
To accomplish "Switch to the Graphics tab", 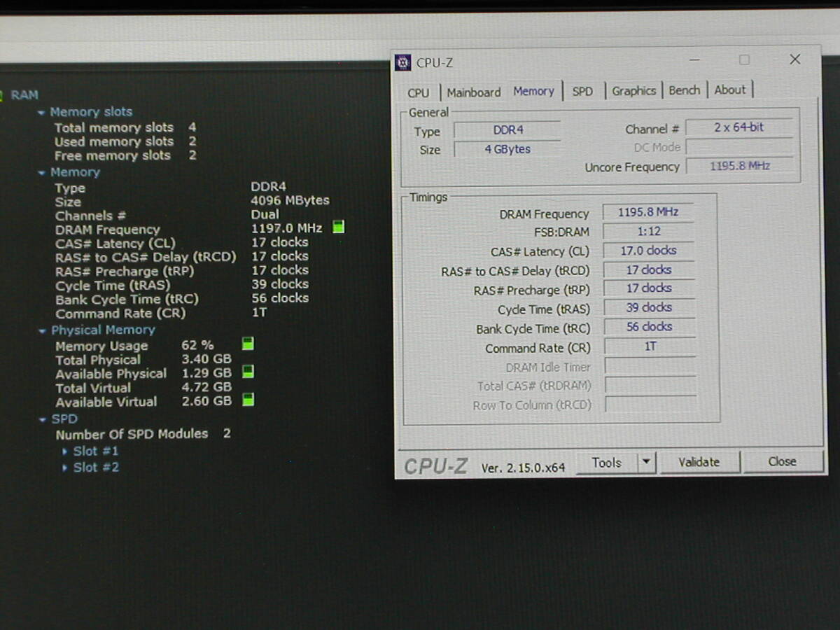I will 633,90.
